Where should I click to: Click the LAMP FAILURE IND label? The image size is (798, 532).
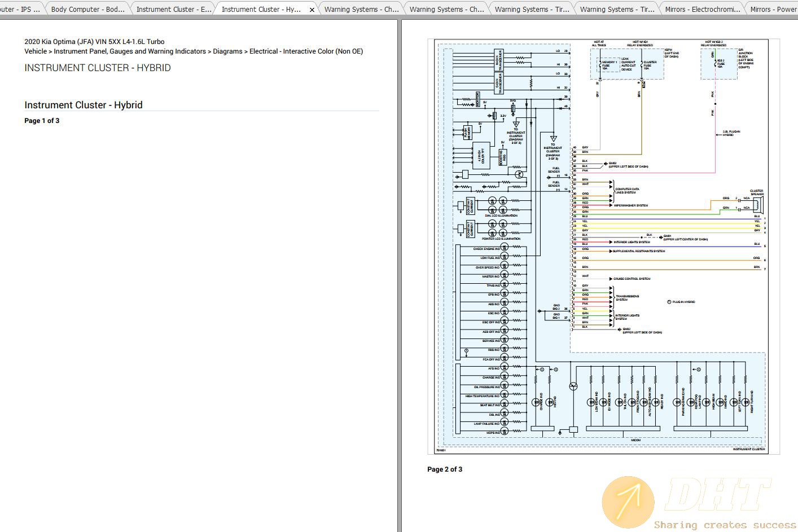(487, 424)
